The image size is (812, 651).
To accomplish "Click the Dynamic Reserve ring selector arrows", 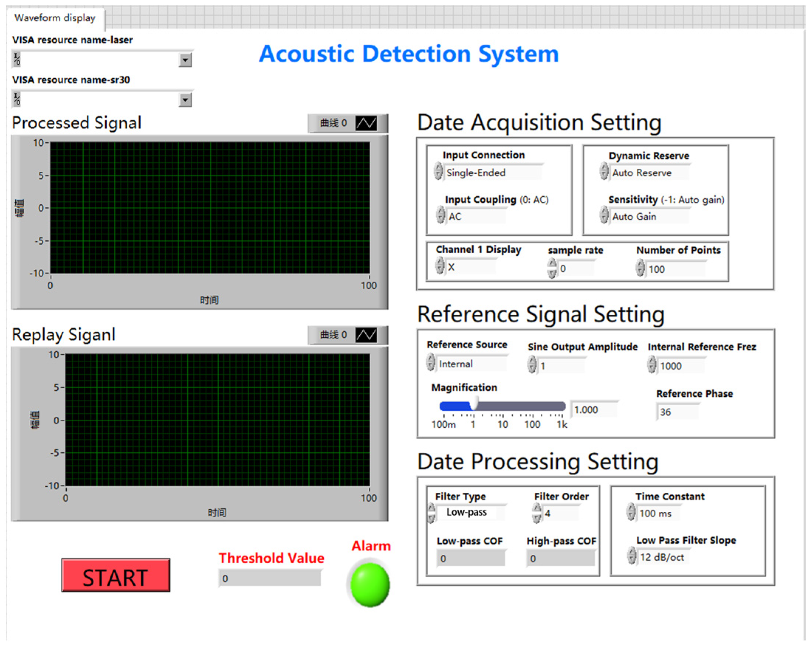I will 604,171.
